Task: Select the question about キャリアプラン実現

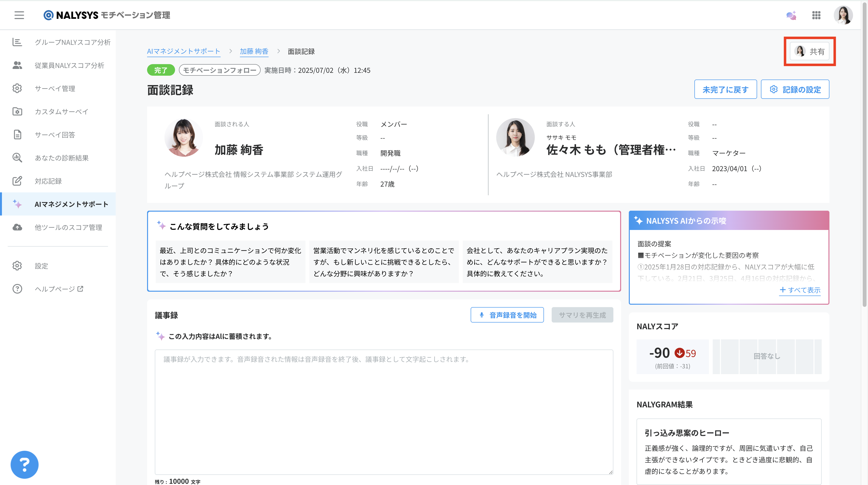Action: [537, 262]
